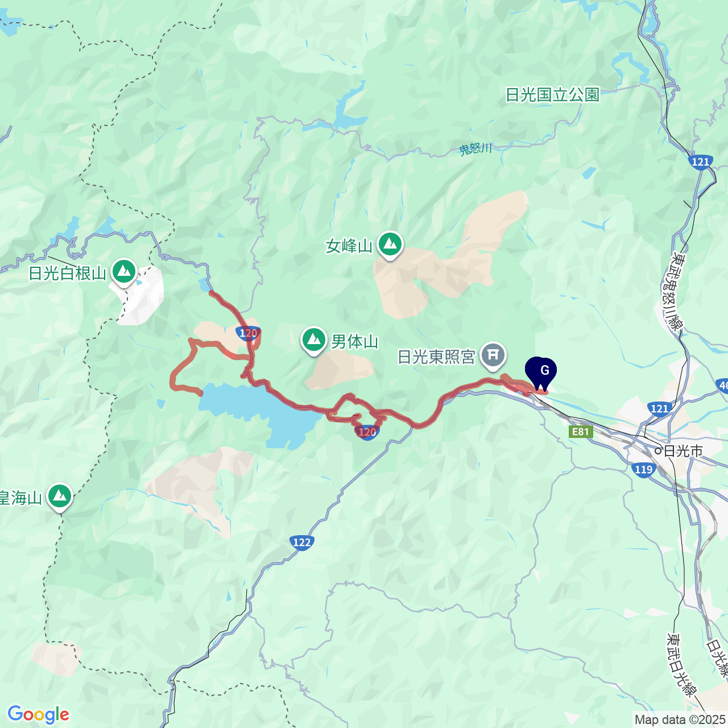Click the 女峰山 mountain peak icon
Viewport: 728px width, 728px height.
pyautogui.click(x=390, y=245)
